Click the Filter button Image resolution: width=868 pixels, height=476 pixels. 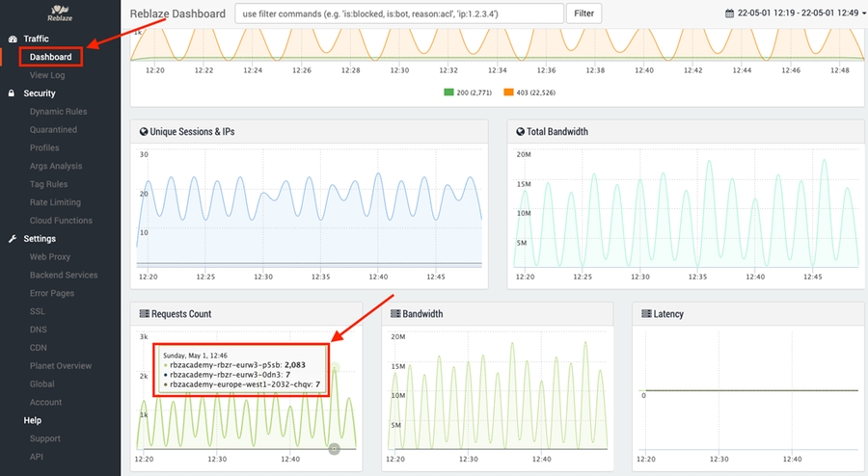[x=584, y=13]
